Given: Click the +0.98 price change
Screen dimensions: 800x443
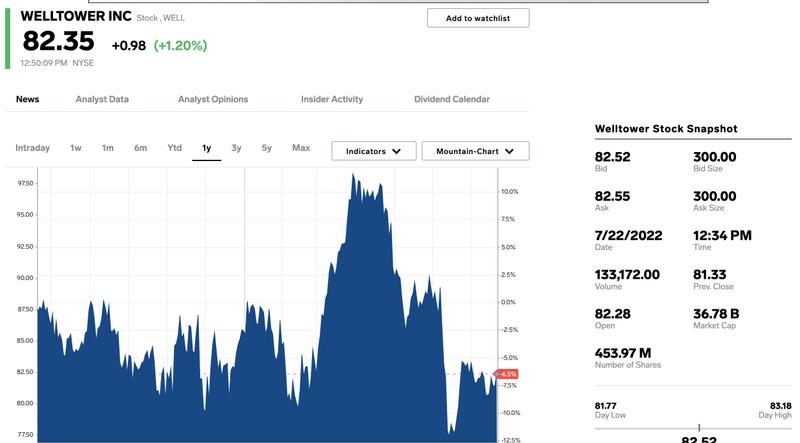Looking at the screenshot, I should 129,45.
